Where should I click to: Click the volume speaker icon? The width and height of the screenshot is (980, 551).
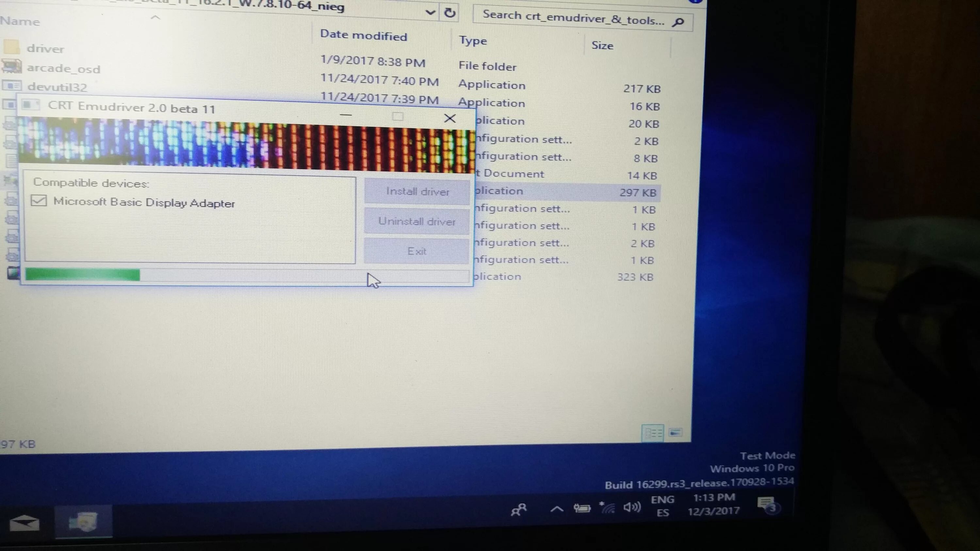tap(631, 507)
